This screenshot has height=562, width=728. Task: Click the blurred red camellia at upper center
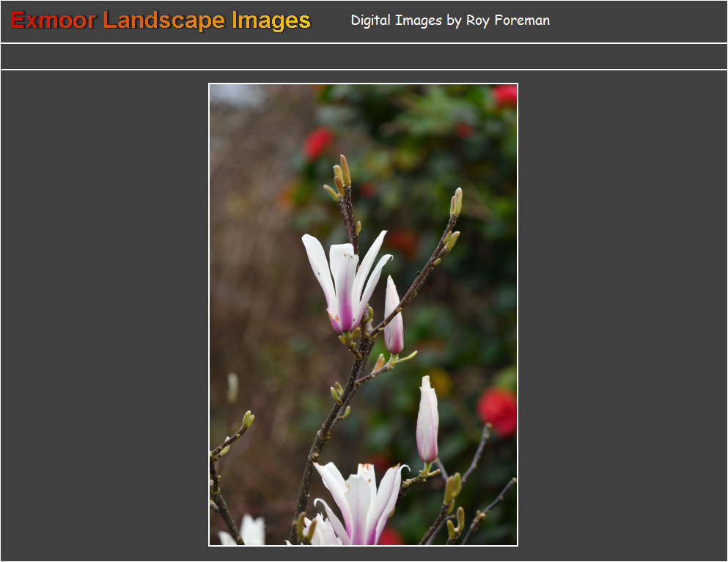pos(318,143)
